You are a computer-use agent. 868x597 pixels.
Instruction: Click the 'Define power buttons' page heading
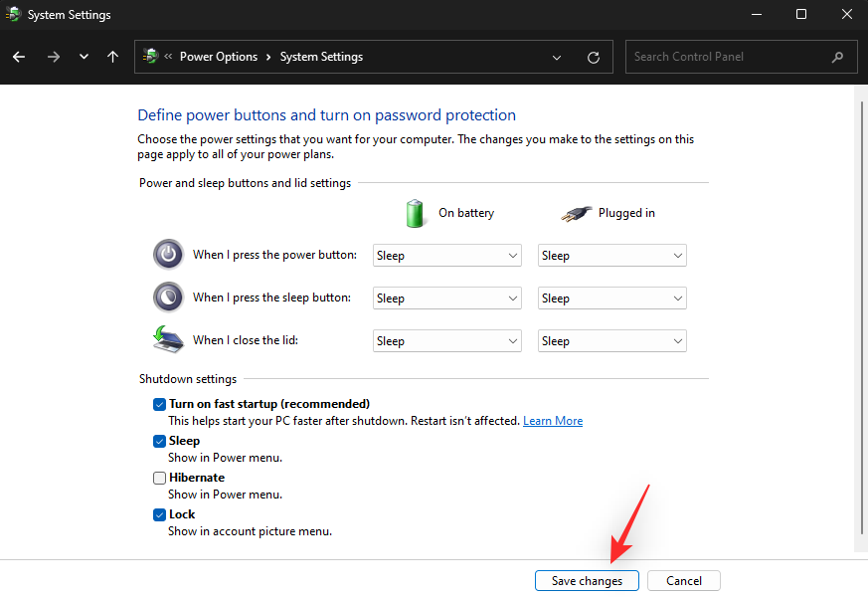click(x=326, y=115)
